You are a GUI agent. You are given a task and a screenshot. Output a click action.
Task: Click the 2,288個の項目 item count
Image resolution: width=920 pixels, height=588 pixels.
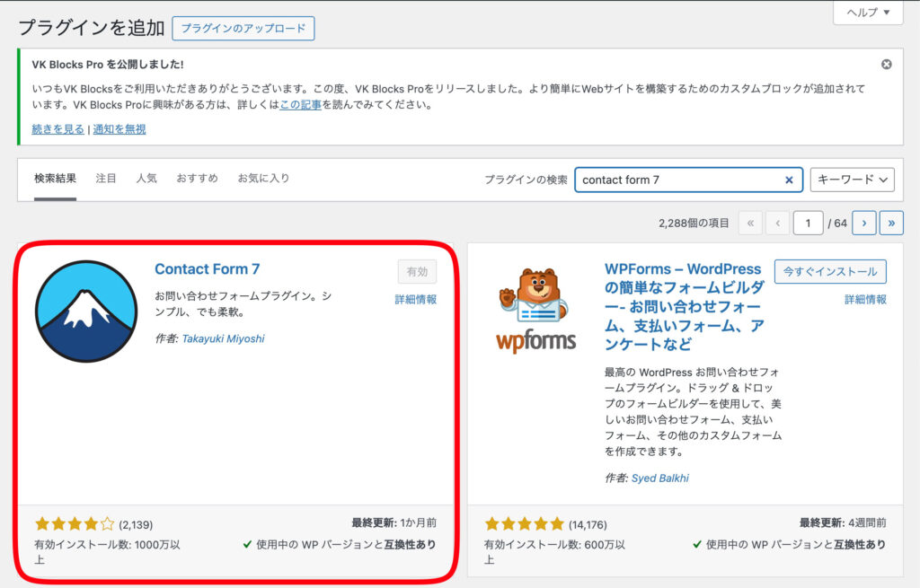694,223
